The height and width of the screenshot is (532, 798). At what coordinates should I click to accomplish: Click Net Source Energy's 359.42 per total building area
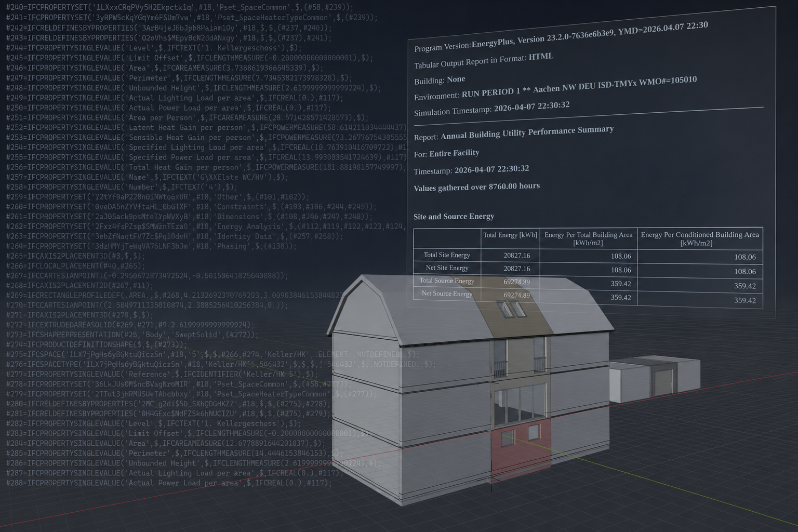point(621,298)
